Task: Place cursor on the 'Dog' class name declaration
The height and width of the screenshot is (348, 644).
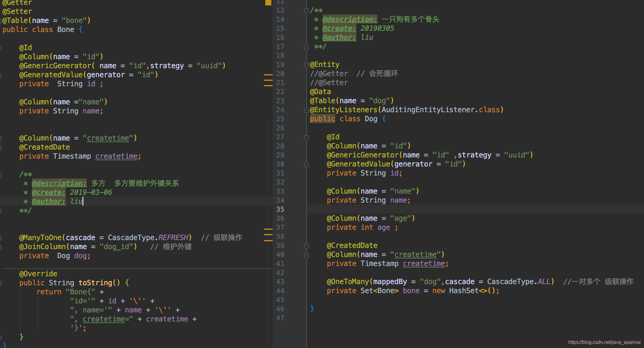Action: point(371,119)
